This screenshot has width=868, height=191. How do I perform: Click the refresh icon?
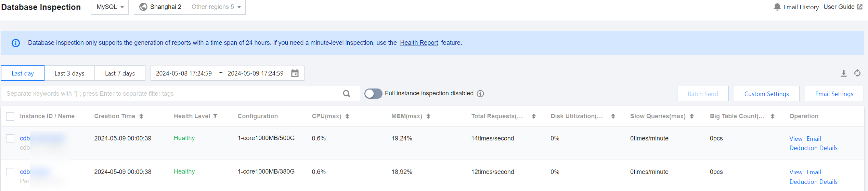point(857,73)
